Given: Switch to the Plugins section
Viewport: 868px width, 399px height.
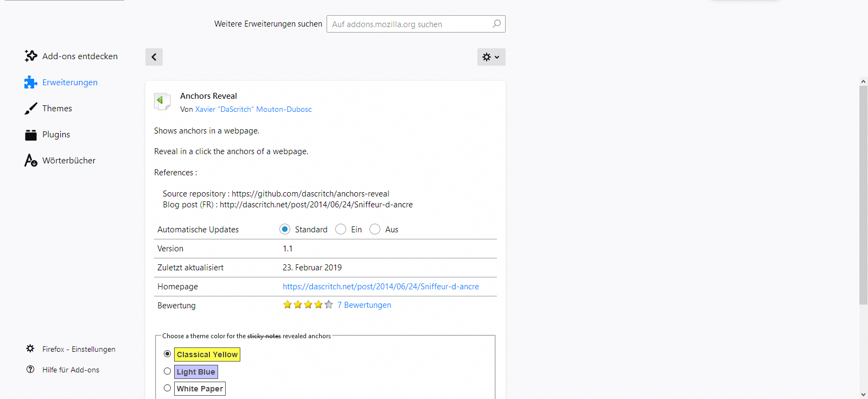Looking at the screenshot, I should coord(56,135).
